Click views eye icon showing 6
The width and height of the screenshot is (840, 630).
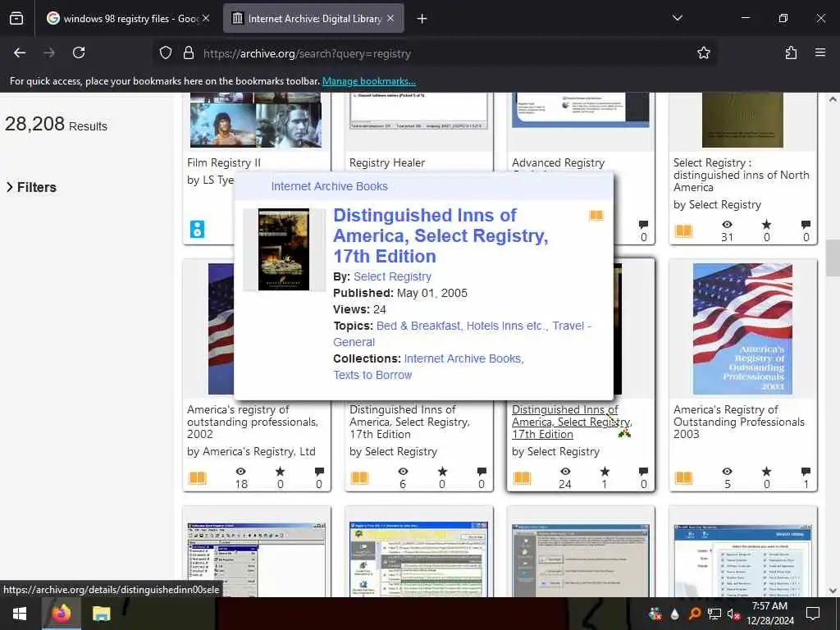[403, 472]
